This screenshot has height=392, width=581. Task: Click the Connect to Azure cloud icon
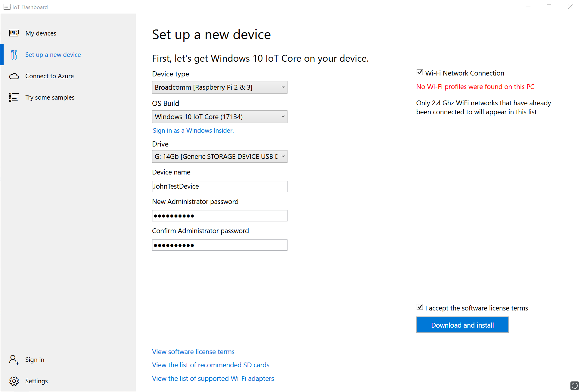pyautogui.click(x=14, y=76)
